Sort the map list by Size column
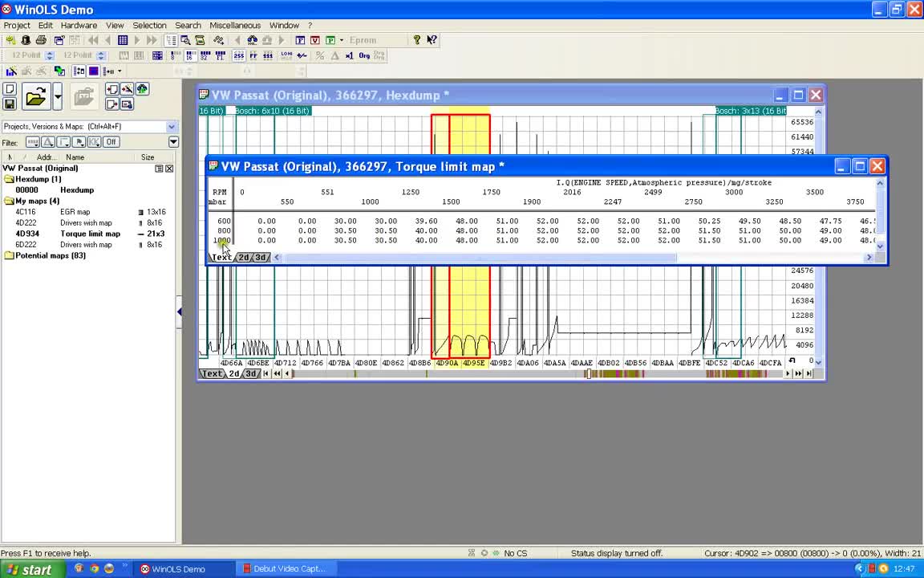924x578 pixels. [x=148, y=157]
